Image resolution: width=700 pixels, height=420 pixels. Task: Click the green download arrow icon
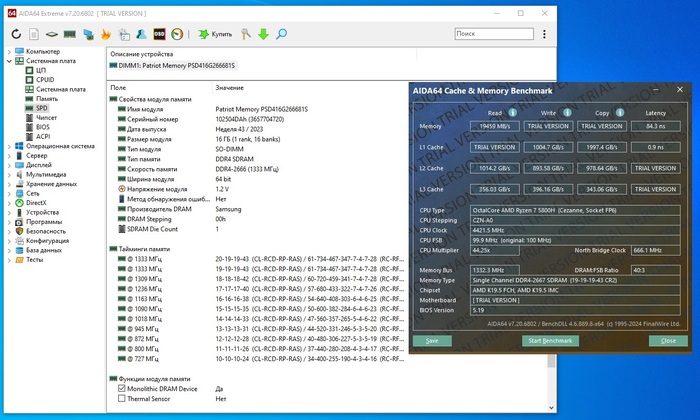pos(263,34)
